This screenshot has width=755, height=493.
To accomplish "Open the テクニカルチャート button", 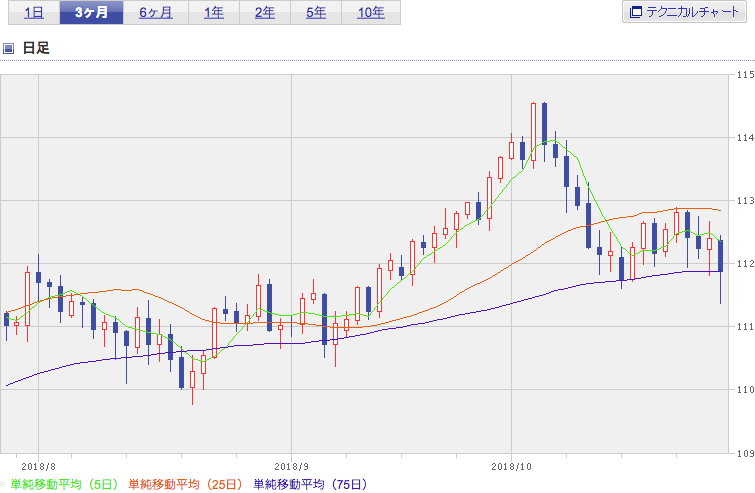I will tap(684, 12).
